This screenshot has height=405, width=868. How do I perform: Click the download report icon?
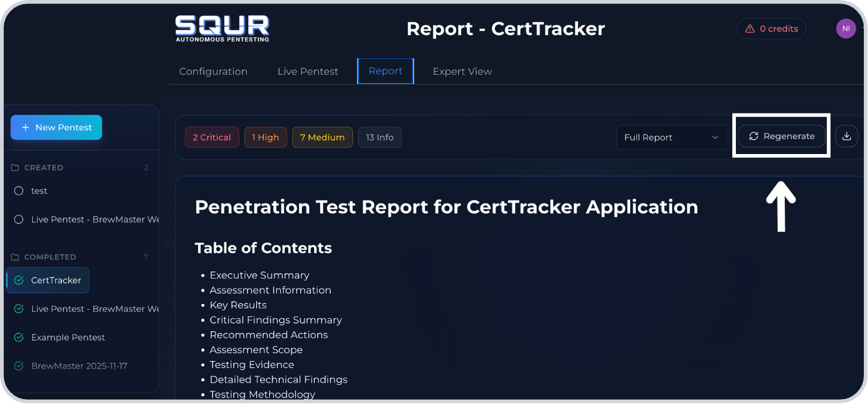tap(847, 136)
